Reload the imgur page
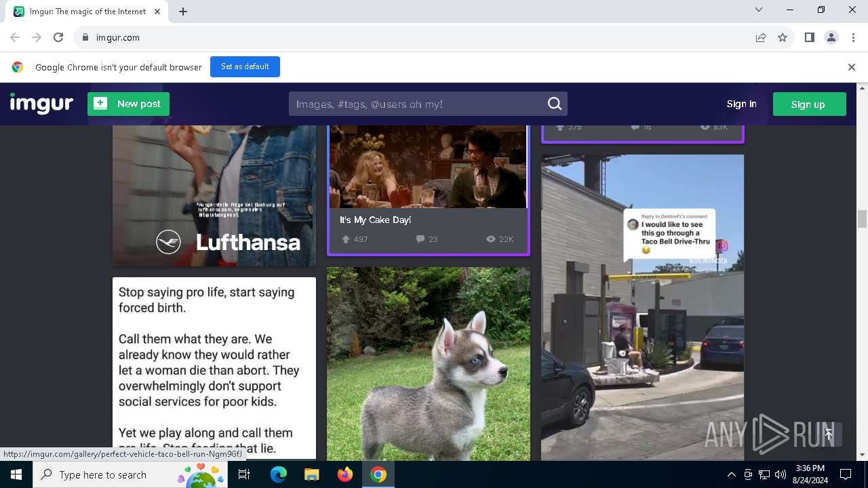The image size is (868, 488). [x=58, y=37]
